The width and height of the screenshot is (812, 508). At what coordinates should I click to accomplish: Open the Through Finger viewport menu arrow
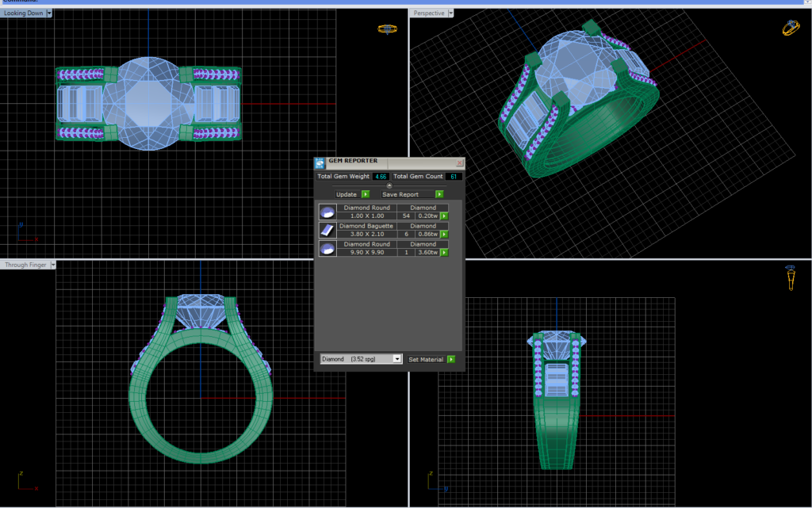click(x=53, y=265)
